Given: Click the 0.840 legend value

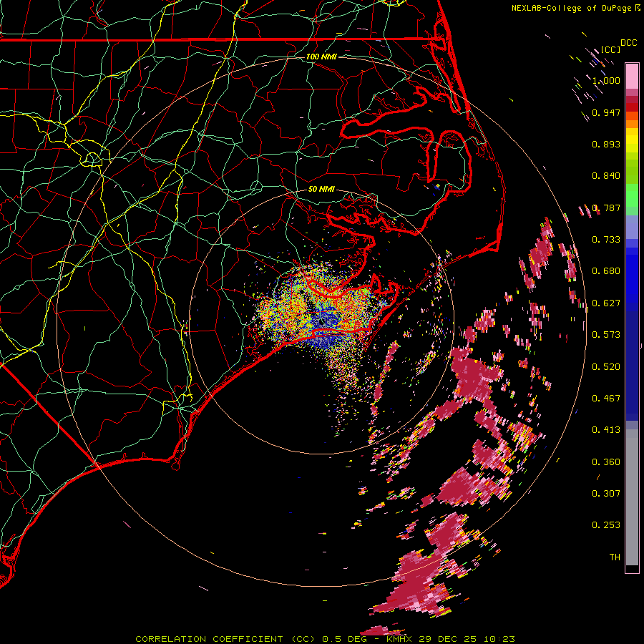Looking at the screenshot, I should 606,176.
